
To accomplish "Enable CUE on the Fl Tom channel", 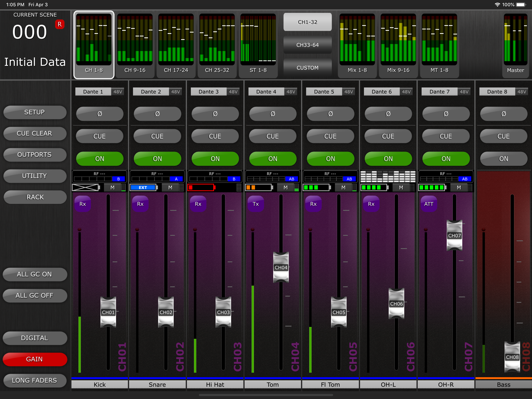I will point(330,136).
